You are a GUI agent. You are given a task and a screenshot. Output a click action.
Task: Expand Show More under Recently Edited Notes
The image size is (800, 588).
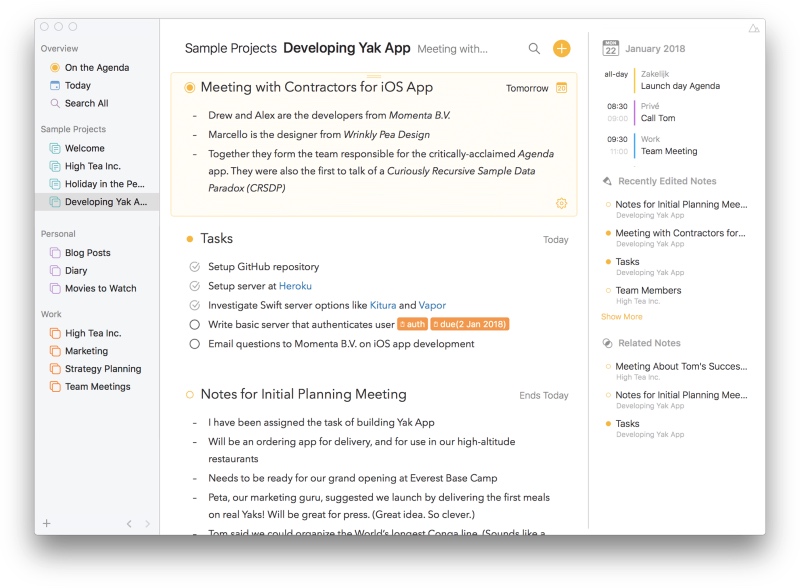[x=621, y=317]
